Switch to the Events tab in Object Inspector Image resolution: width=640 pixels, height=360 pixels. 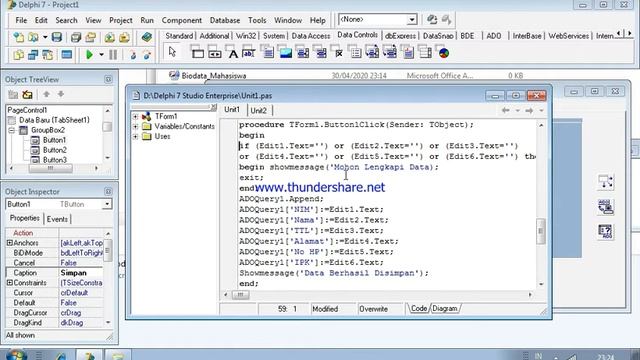pos(57,219)
